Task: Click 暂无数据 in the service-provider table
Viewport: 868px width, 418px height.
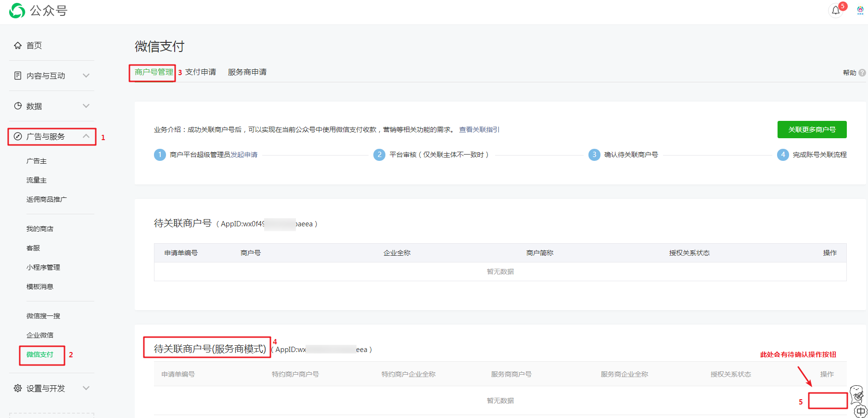Action: [x=500, y=401]
